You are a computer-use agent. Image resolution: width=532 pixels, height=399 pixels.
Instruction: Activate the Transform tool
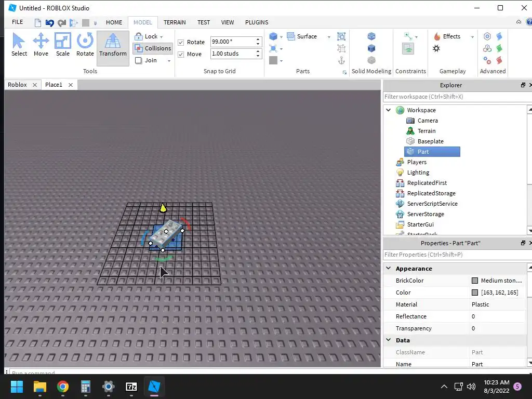click(x=113, y=48)
